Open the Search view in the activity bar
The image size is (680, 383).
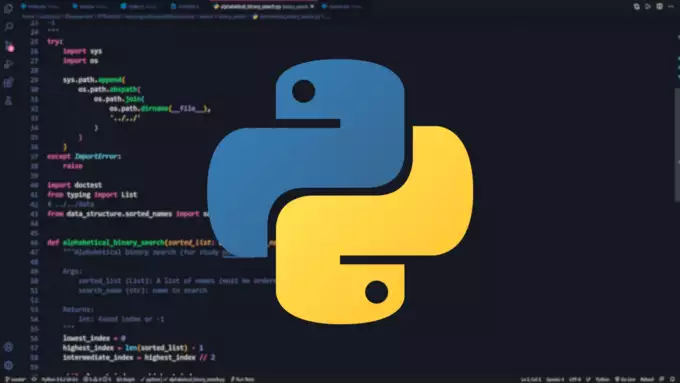pyautogui.click(x=8, y=27)
